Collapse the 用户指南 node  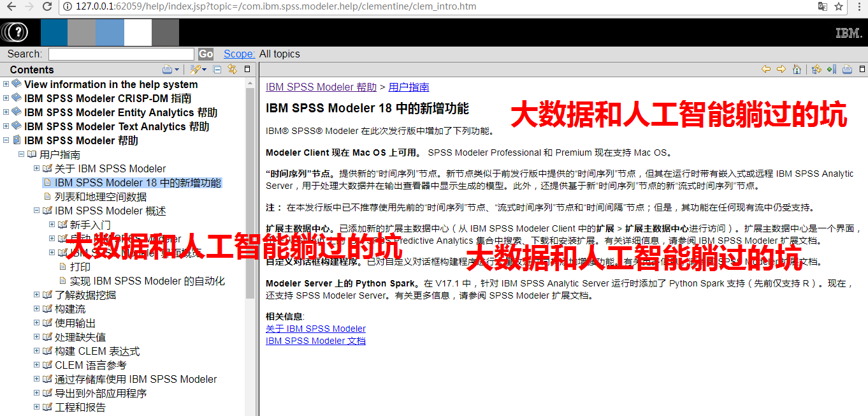point(22,154)
